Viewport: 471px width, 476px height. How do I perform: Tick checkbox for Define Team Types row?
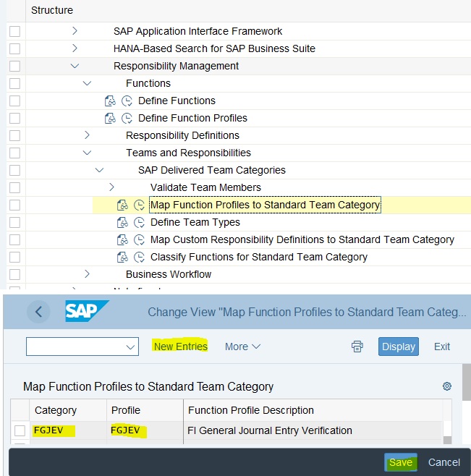(x=15, y=223)
